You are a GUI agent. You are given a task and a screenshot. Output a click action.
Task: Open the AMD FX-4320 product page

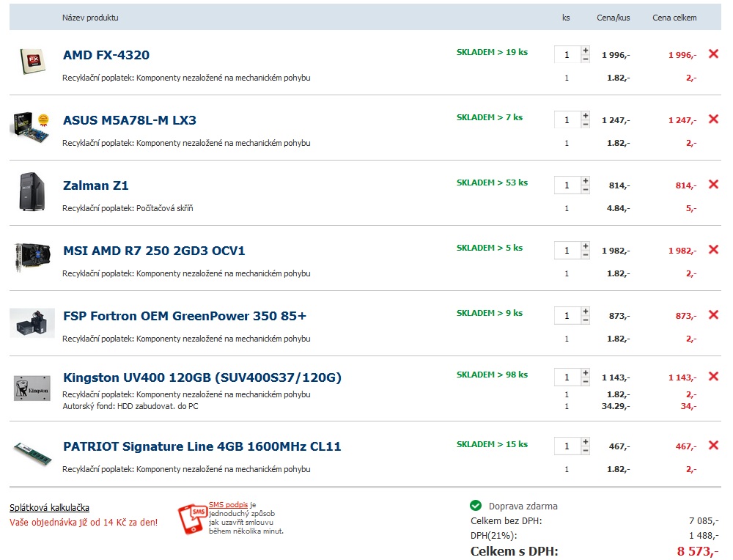tap(106, 55)
